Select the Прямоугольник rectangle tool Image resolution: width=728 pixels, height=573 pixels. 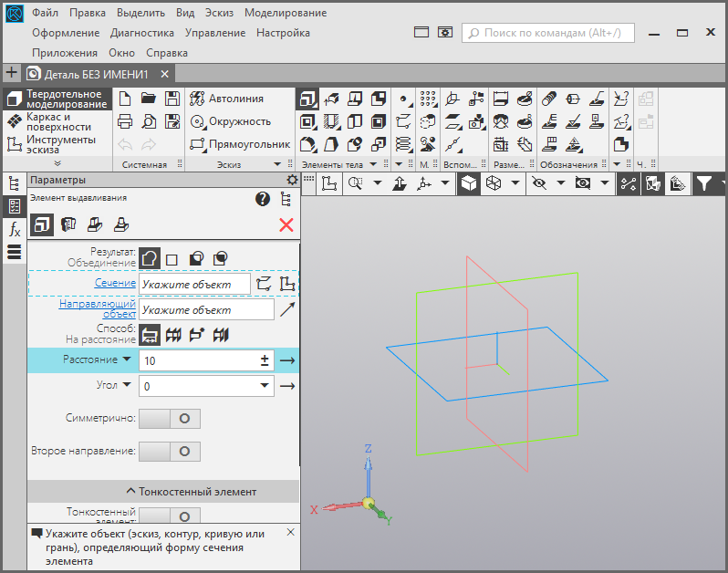[x=240, y=144]
